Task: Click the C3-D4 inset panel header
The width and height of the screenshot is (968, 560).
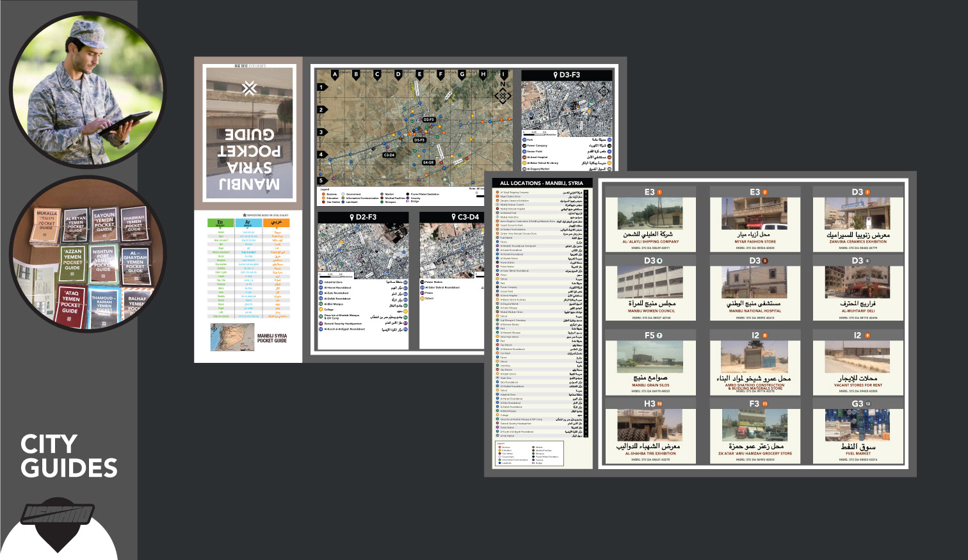Action: 451,217
